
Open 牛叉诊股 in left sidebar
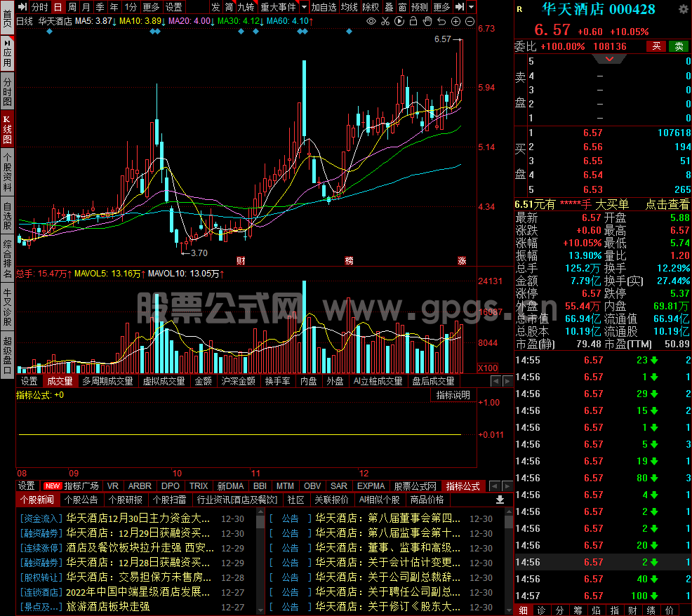coord(8,307)
